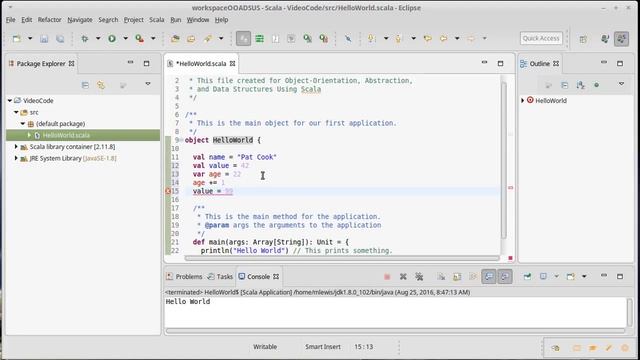Viewport: 640px width, 360px height.
Task: Switch to the Problems tab
Action: [x=184, y=277]
